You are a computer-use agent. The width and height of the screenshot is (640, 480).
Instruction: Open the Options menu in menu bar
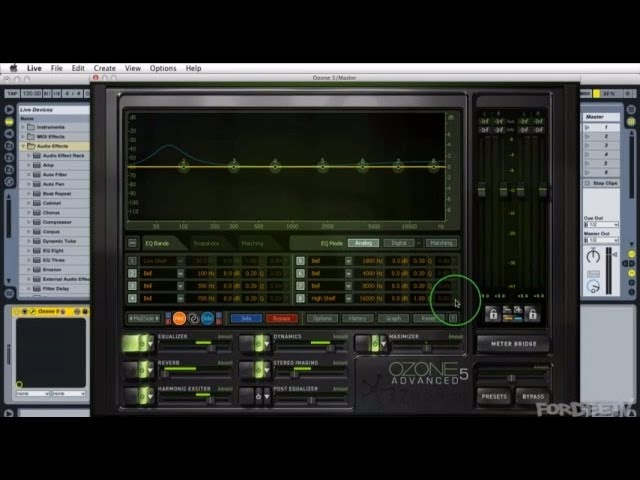click(x=163, y=68)
